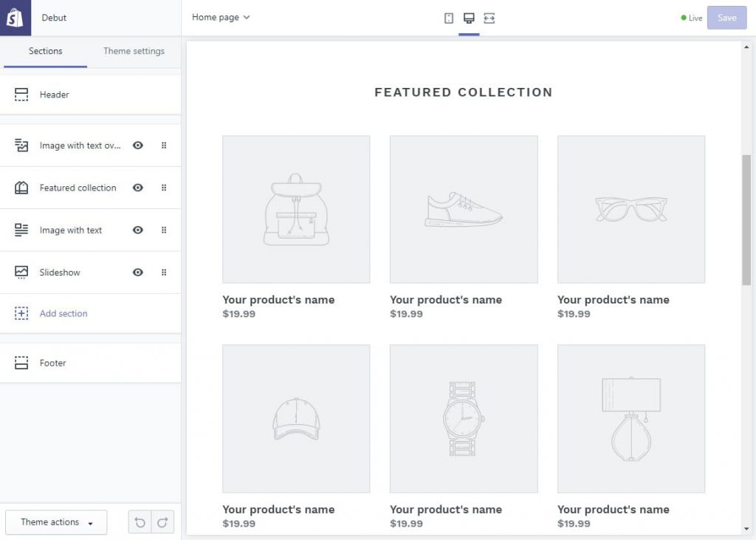This screenshot has width=756, height=540.
Task: Toggle visibility of Featured collection section
Action: tap(138, 188)
